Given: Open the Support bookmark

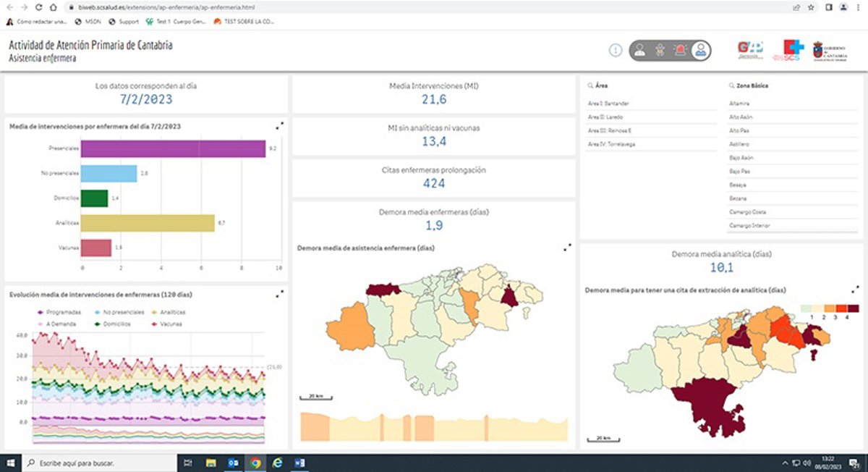Looking at the screenshot, I should click(x=124, y=22).
